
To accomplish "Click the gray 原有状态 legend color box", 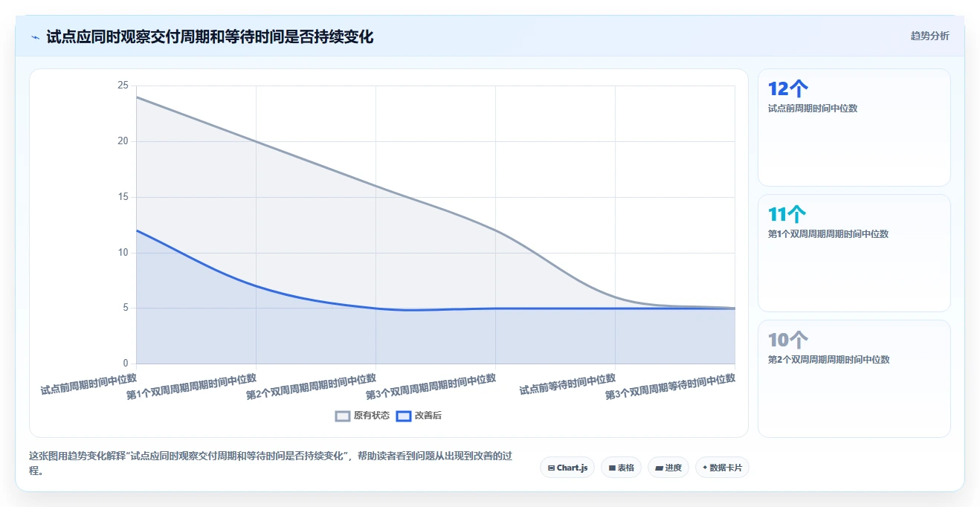I will pos(343,416).
